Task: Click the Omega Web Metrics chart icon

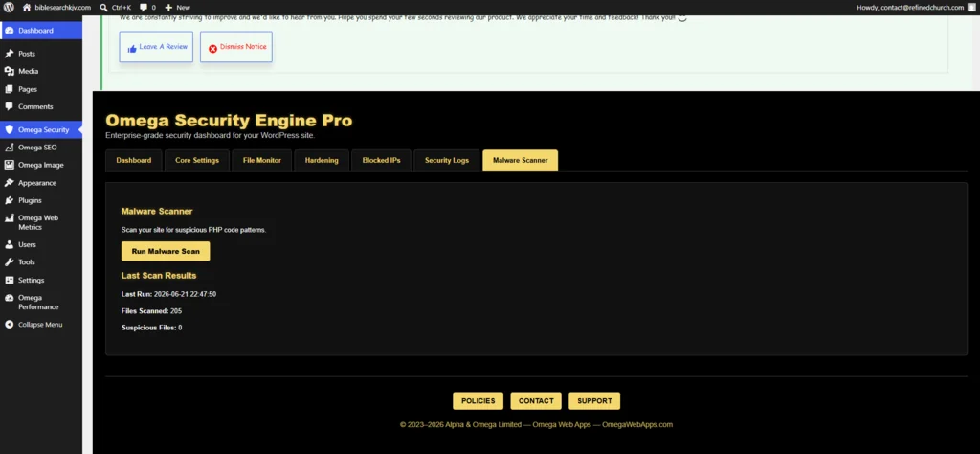Action: (x=9, y=218)
